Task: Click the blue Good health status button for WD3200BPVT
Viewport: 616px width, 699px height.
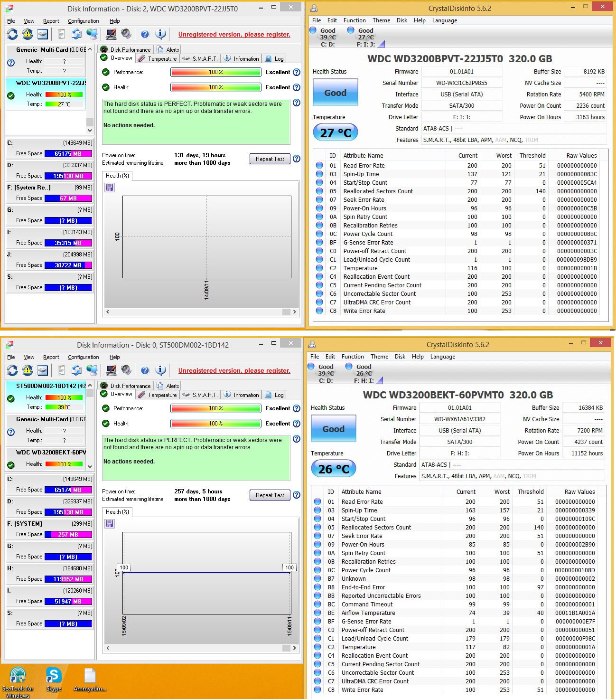Action: coord(335,93)
